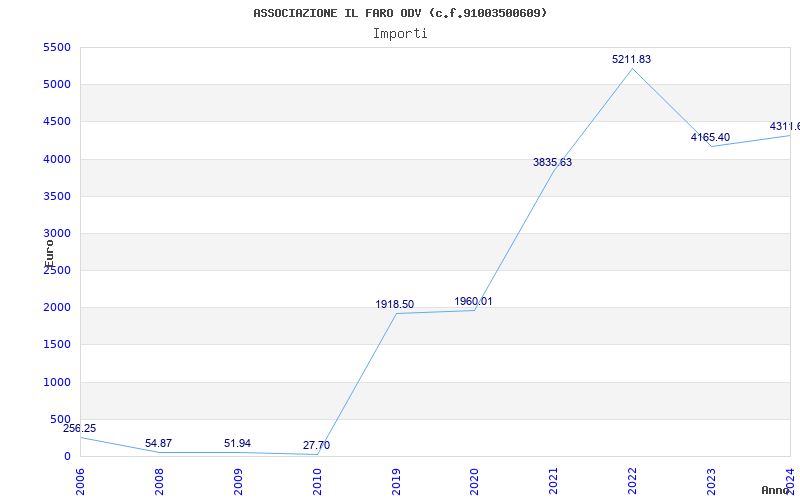Click the 4500 value on the Euro axis
Image resolution: width=800 pixels, height=500 pixels.
[57, 121]
